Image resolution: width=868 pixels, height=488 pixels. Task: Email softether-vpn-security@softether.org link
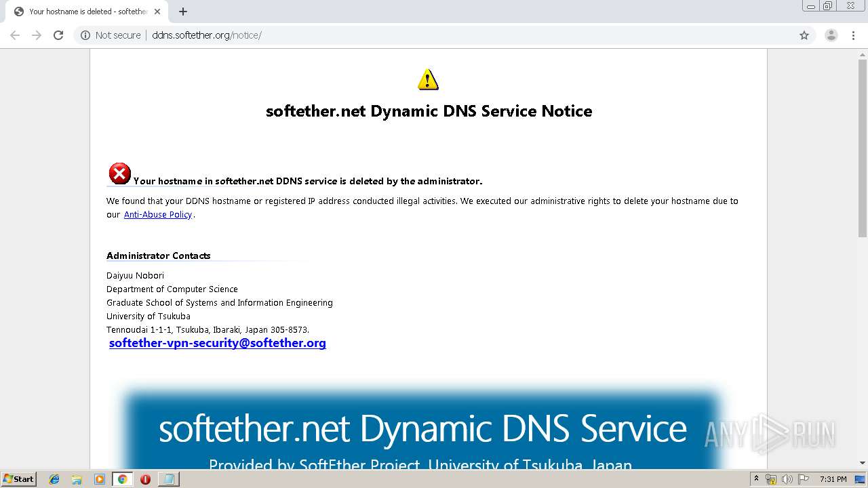tap(218, 343)
